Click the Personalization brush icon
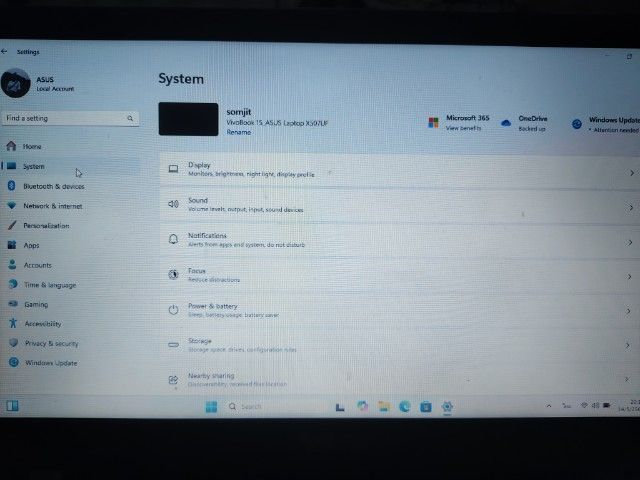 click(x=12, y=225)
